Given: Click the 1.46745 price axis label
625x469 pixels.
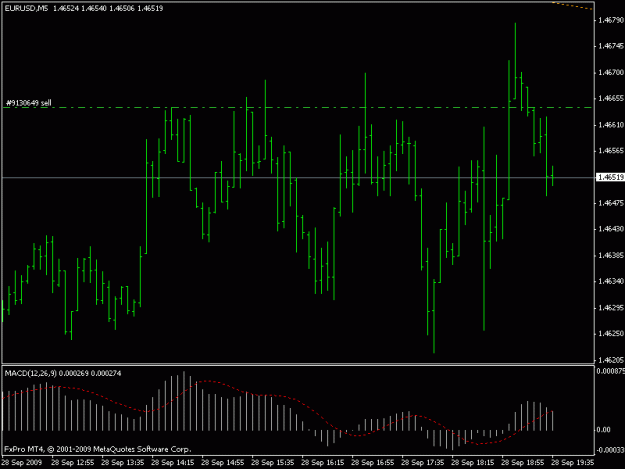Looking at the screenshot, I should click(x=611, y=46).
